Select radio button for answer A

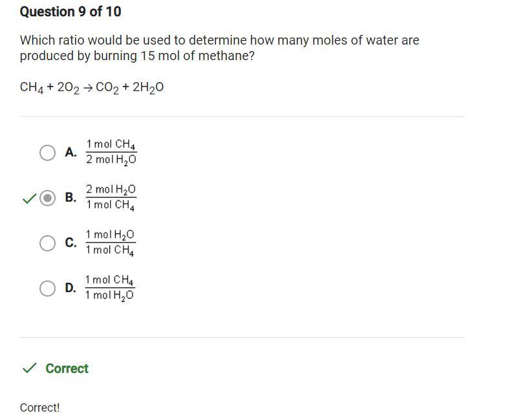pos(47,152)
